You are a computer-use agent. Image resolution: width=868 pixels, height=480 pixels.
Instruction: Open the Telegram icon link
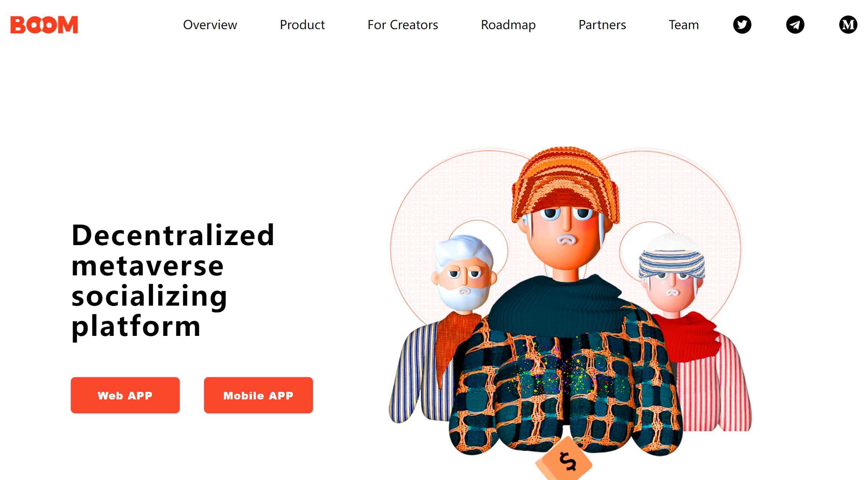click(x=795, y=25)
